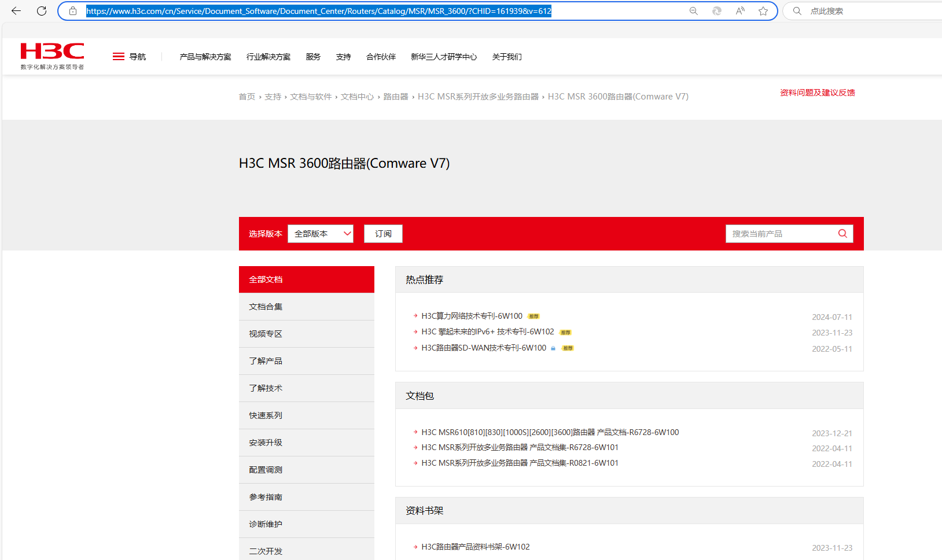Select 文档合集 in sidebar
The width and height of the screenshot is (942, 560).
(307, 307)
